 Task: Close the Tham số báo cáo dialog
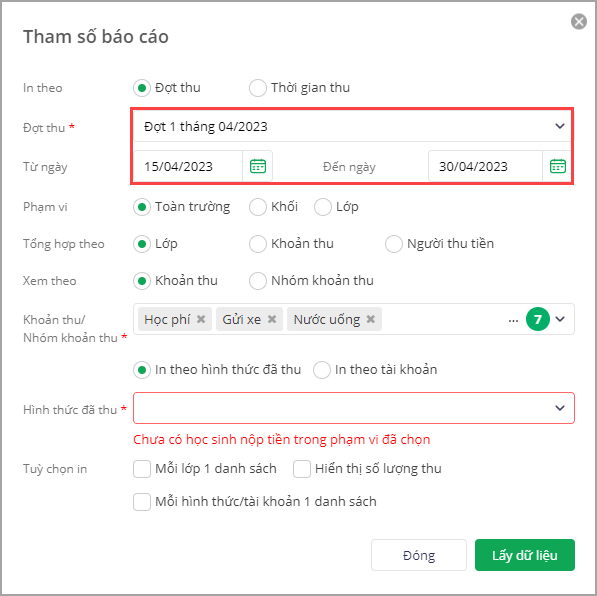point(579,21)
